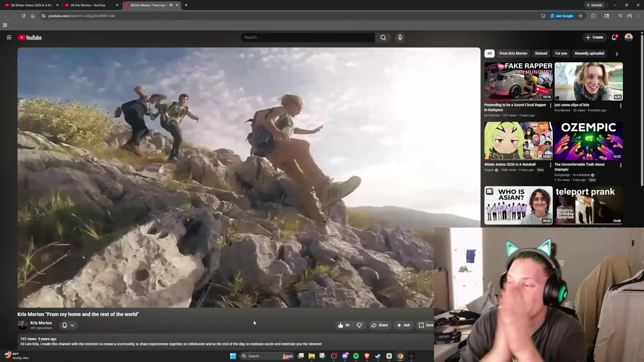Open options menu for Winter Anime 2026 video
644x362 pixels.
coord(550,165)
